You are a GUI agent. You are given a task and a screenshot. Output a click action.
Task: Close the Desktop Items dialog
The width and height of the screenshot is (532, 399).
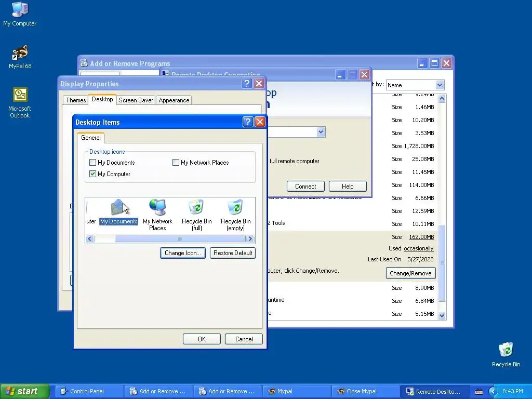coord(260,122)
